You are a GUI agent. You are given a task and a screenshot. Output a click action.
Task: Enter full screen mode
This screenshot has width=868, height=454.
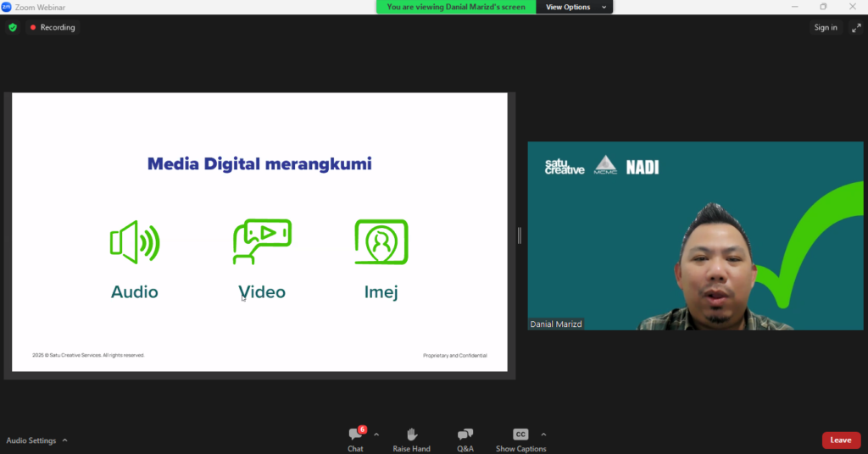click(856, 27)
